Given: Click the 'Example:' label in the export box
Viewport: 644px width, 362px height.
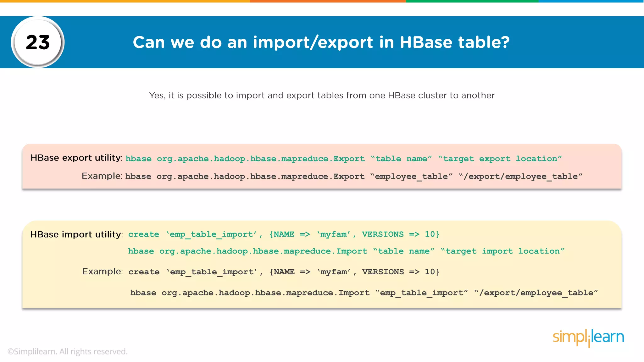Looking at the screenshot, I should tap(102, 176).
